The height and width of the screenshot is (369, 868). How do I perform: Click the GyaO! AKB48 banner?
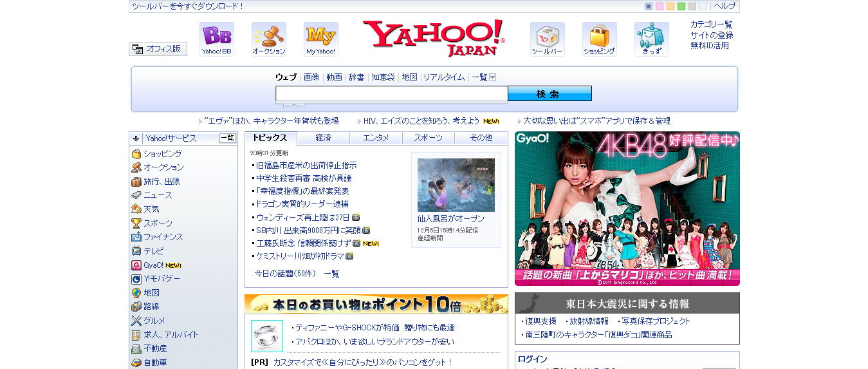(x=627, y=209)
